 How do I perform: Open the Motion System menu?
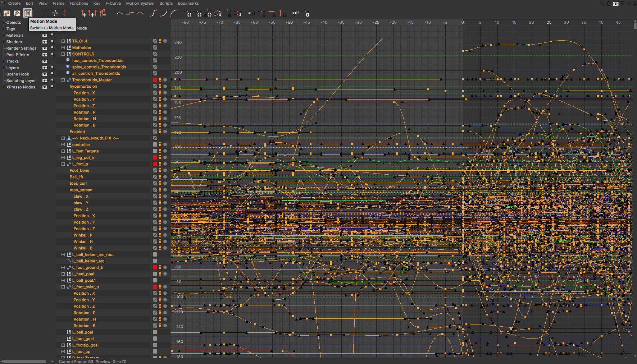click(140, 3)
